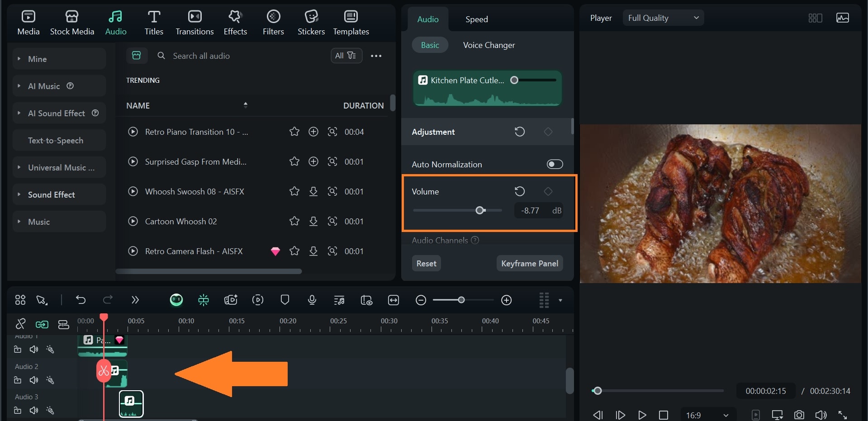Download Whoosh Swoosh 08 - AISFX
Image resolution: width=868 pixels, height=421 pixels.
click(313, 191)
